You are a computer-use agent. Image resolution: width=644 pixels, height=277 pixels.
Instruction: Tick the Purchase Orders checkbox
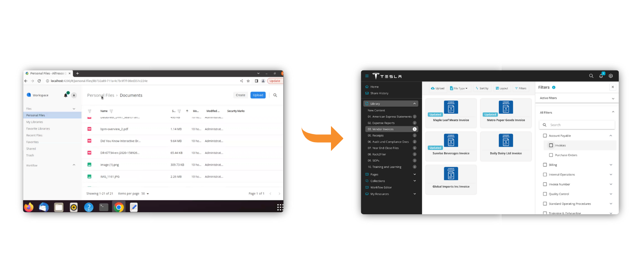[x=551, y=155]
